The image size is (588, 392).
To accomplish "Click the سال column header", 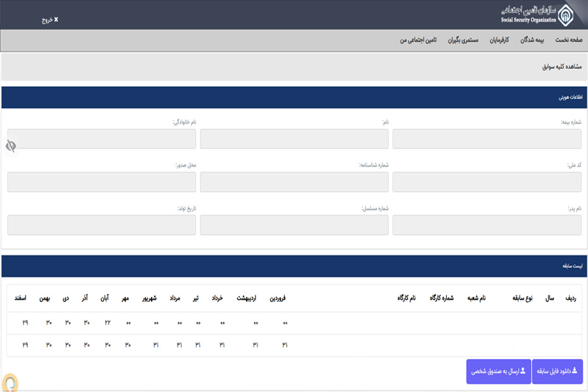I will point(549,298).
